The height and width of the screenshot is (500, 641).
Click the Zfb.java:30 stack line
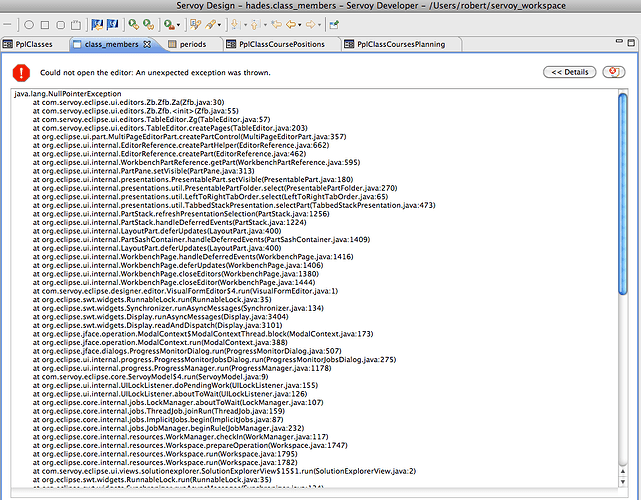pyautogui.click(x=128, y=102)
